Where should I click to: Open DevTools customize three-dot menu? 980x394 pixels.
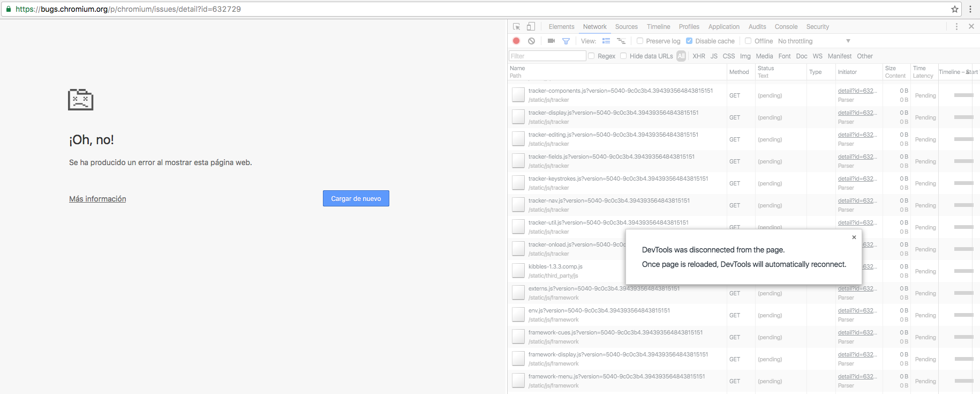tap(956, 27)
